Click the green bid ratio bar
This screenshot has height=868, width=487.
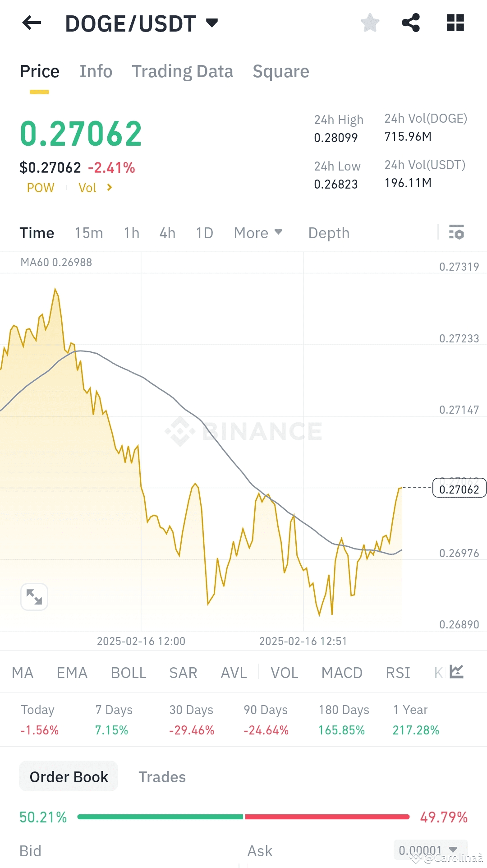pyautogui.click(x=160, y=817)
